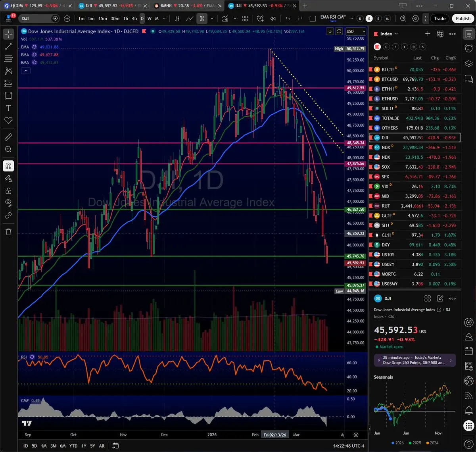The height and width of the screenshot is (452, 476).
Task: Open a new tab with plus
Action: point(305,6)
